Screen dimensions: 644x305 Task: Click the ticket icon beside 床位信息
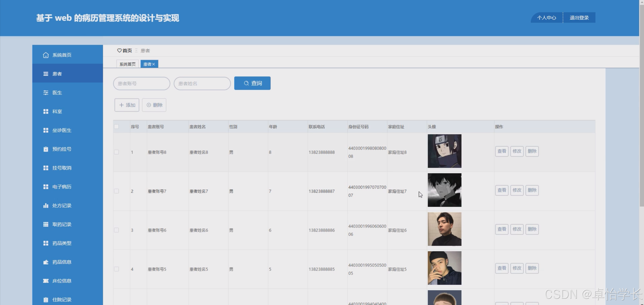46,281
